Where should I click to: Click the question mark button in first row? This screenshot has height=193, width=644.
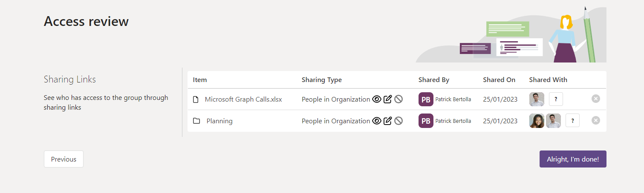[556, 99]
